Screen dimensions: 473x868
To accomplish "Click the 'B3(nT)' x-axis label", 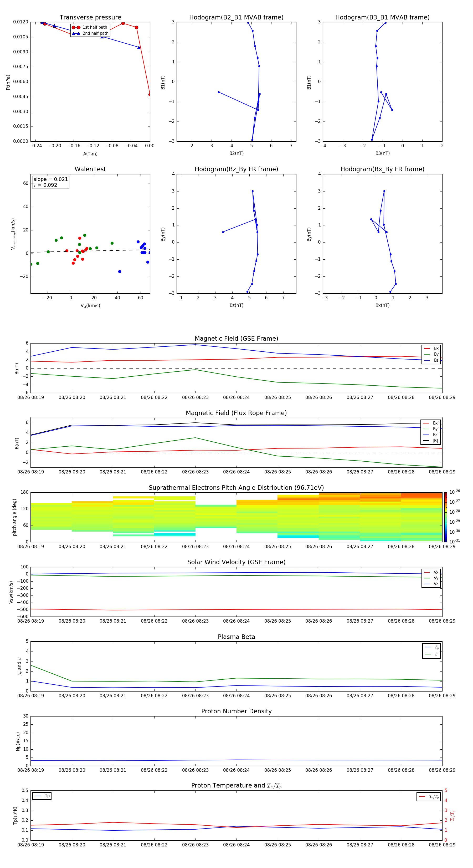I will click(382, 153).
